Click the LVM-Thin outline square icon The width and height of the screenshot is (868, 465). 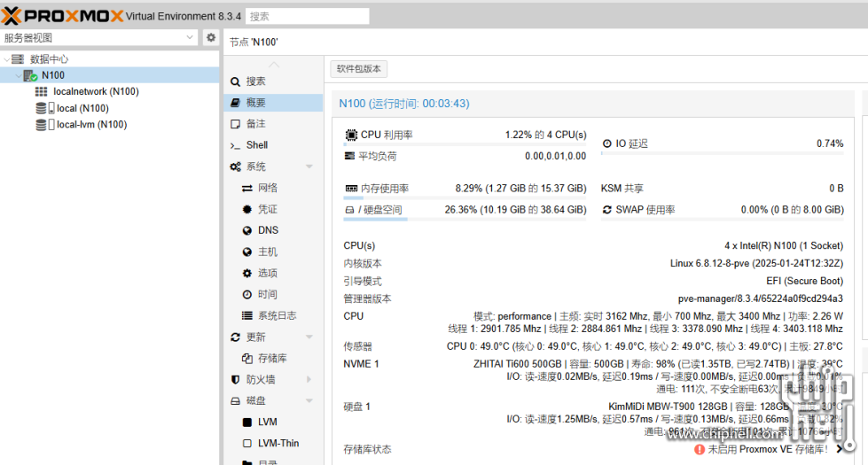(246, 444)
